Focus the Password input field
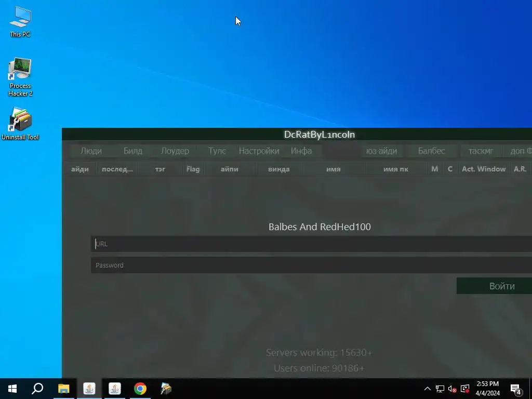The width and height of the screenshot is (532, 399). [x=312, y=265]
